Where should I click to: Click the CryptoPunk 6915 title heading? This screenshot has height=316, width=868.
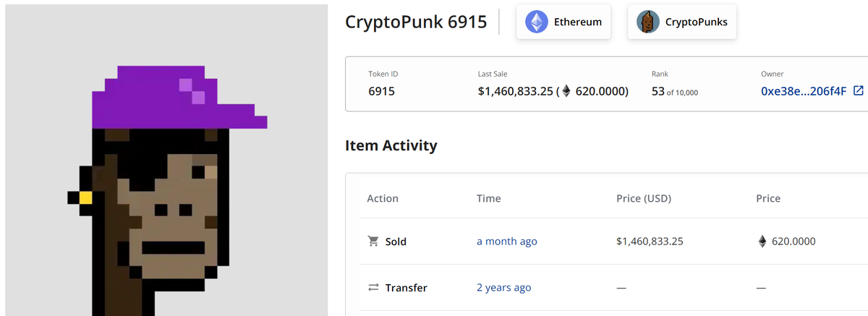416,21
